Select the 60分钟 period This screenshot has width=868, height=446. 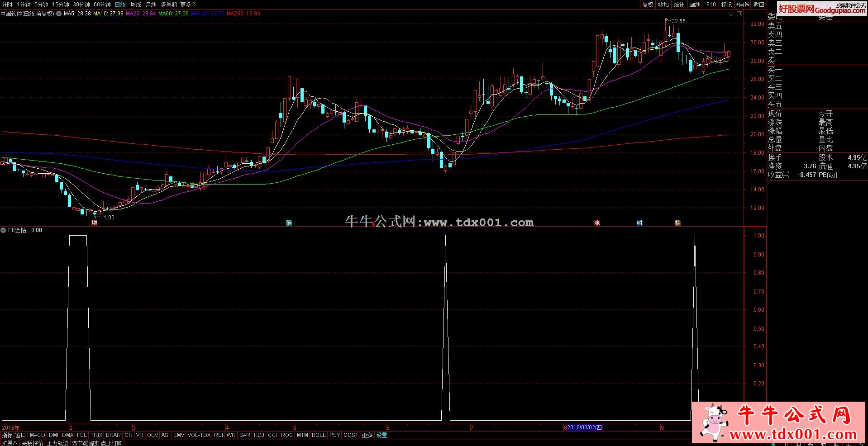pyautogui.click(x=102, y=5)
